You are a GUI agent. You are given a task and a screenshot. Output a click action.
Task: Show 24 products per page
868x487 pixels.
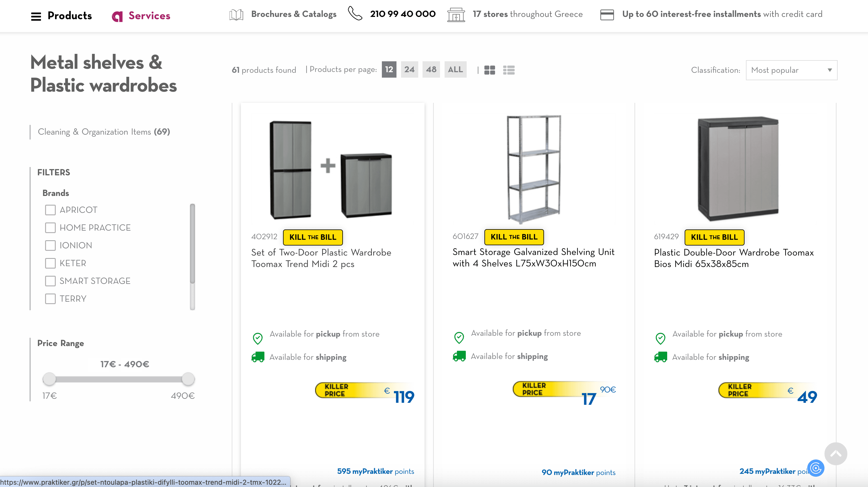point(409,69)
